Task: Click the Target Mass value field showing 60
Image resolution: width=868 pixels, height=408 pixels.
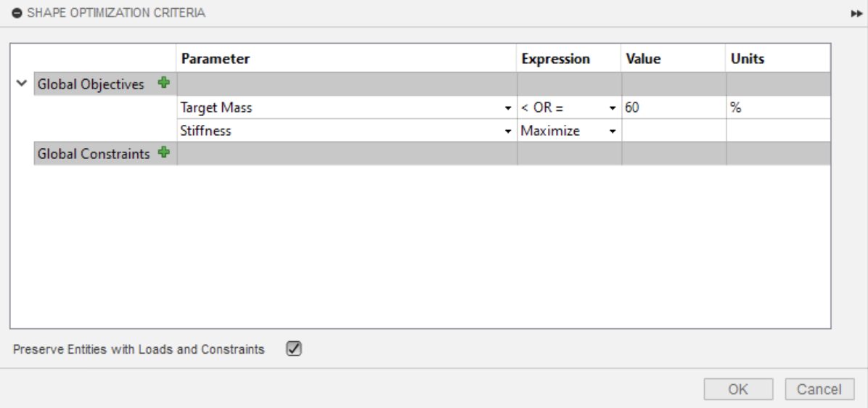Action: (x=672, y=107)
